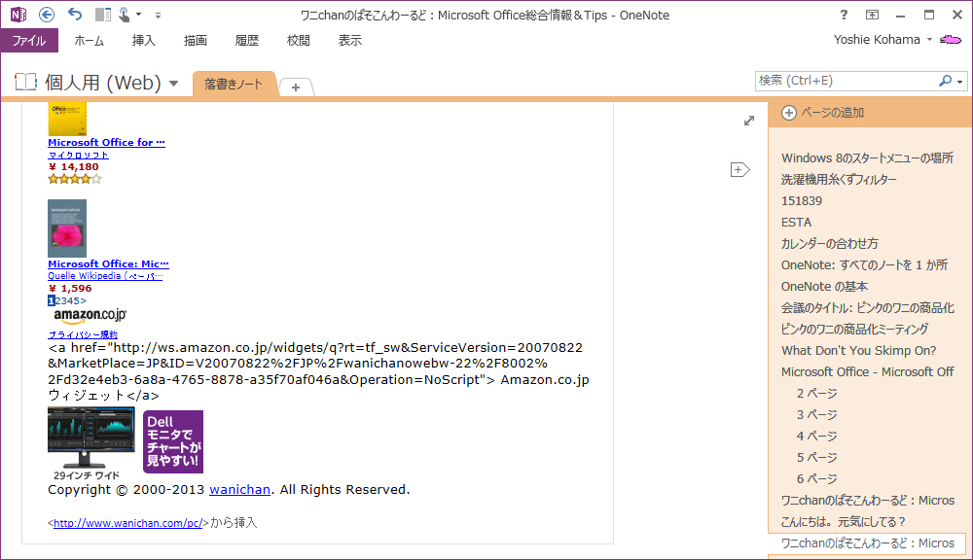Open page 会議のタイトル: ピンクのワニの商品化
973x560 pixels.
coord(867,307)
